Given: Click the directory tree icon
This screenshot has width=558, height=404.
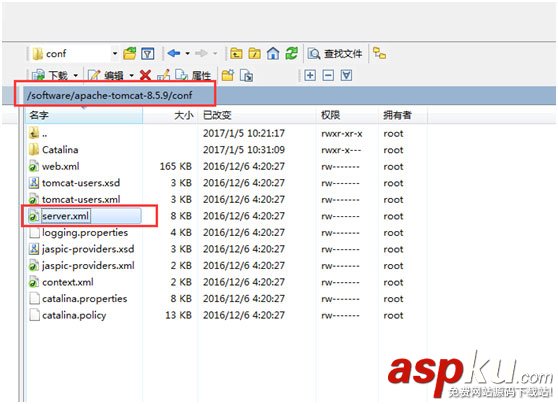Looking at the screenshot, I should 379,53.
